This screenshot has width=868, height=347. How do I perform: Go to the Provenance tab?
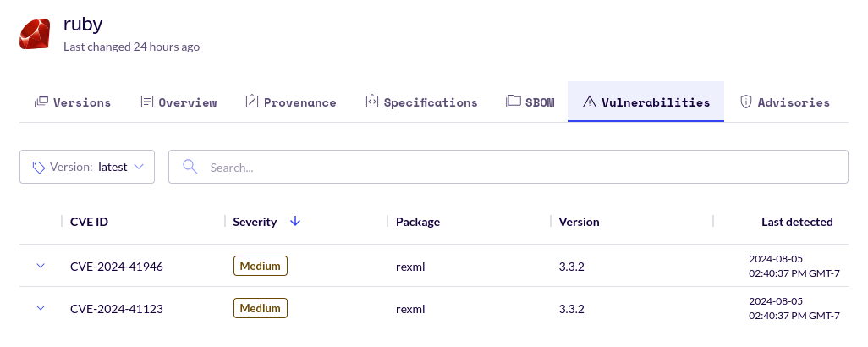tap(299, 102)
